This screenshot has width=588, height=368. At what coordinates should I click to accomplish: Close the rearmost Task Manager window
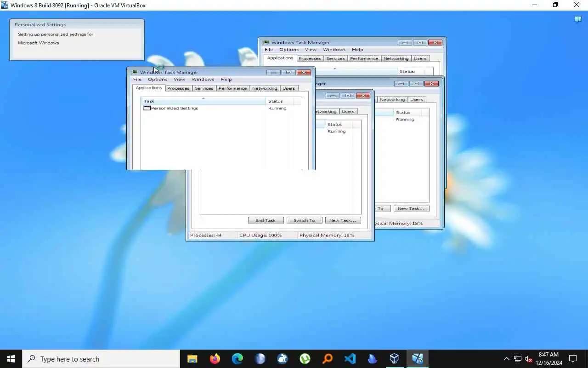(435, 43)
